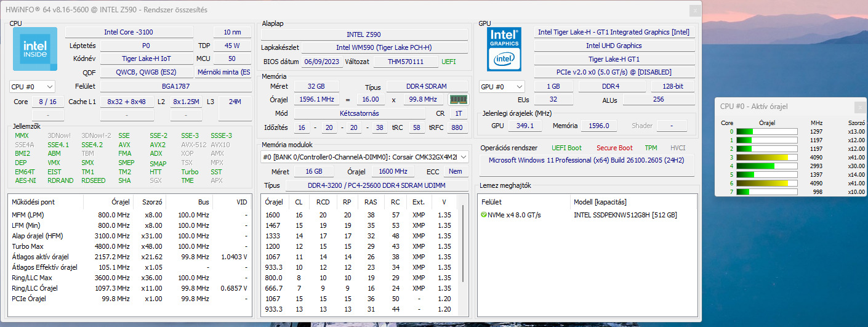Select the 1467 row in timings table

(361, 225)
